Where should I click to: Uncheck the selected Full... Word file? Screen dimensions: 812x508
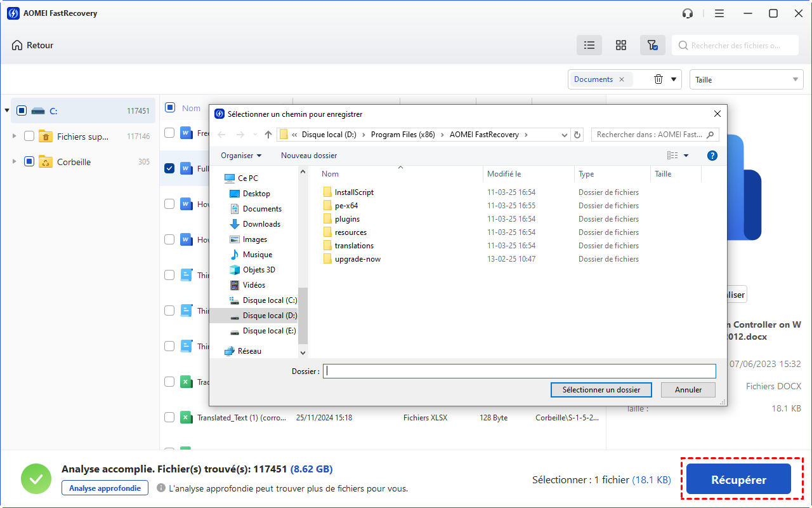(169, 168)
